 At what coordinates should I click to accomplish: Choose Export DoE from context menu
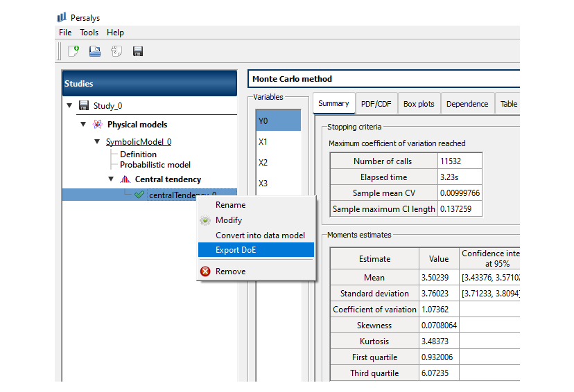coord(236,250)
